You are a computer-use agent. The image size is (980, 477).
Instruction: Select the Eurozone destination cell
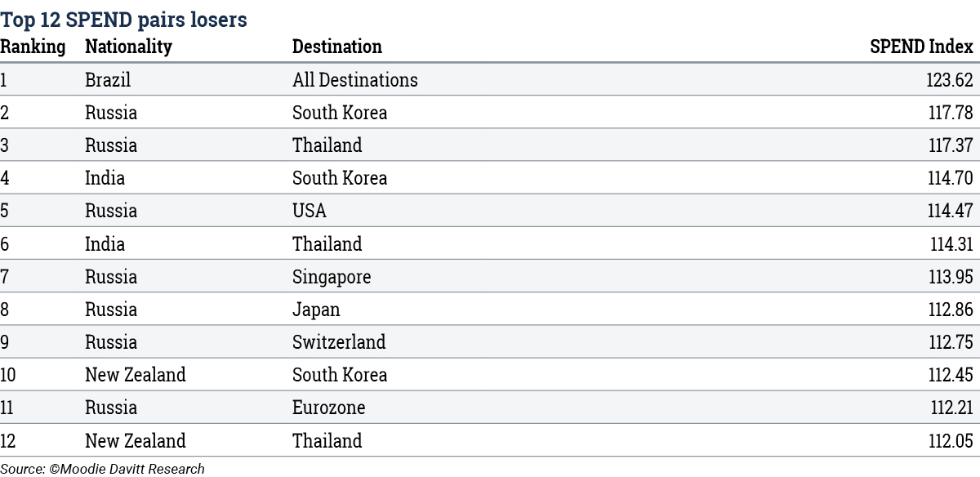(x=329, y=408)
